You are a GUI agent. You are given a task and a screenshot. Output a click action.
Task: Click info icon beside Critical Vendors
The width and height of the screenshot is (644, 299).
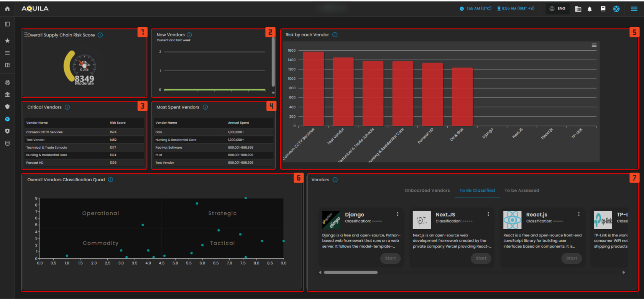click(x=67, y=107)
